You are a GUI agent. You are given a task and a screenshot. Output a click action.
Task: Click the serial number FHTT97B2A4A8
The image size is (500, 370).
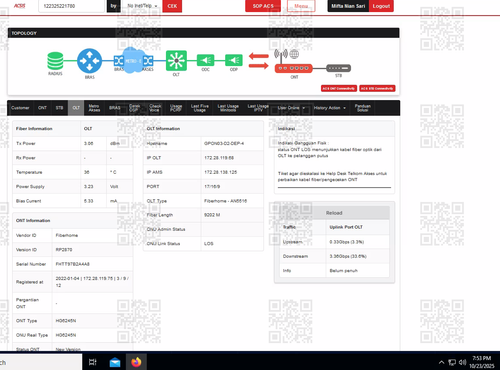[73, 264]
